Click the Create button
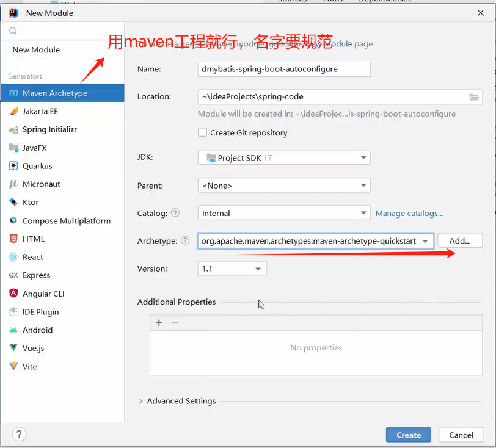The width and height of the screenshot is (496, 448). click(409, 435)
